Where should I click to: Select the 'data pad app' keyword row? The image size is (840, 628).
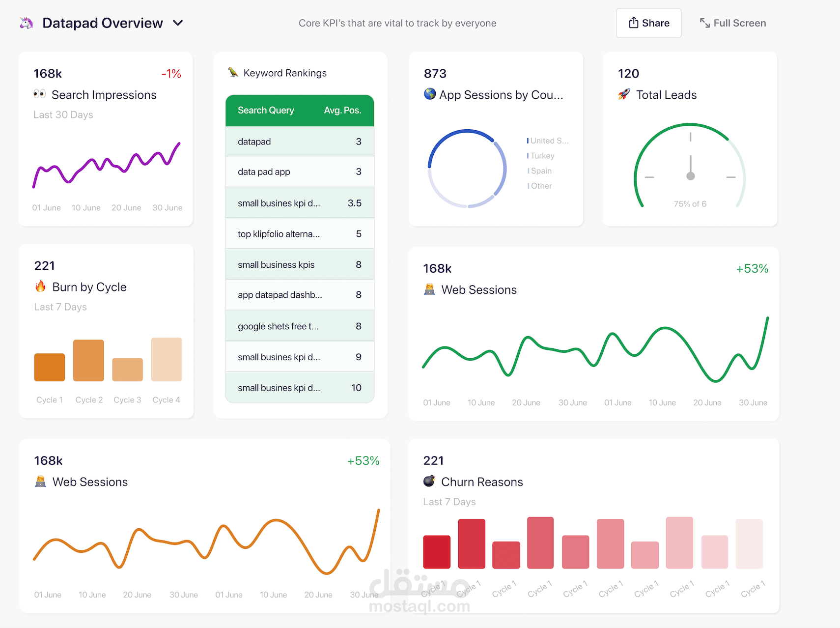tap(300, 172)
